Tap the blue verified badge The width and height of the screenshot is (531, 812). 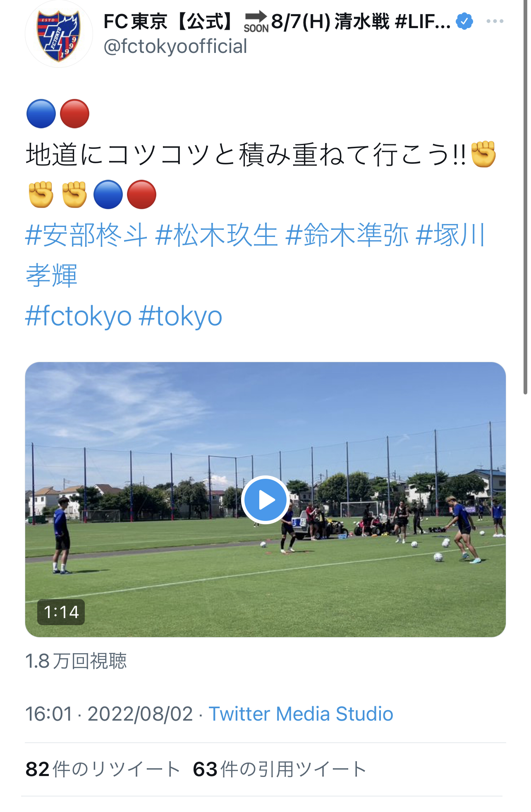464,21
